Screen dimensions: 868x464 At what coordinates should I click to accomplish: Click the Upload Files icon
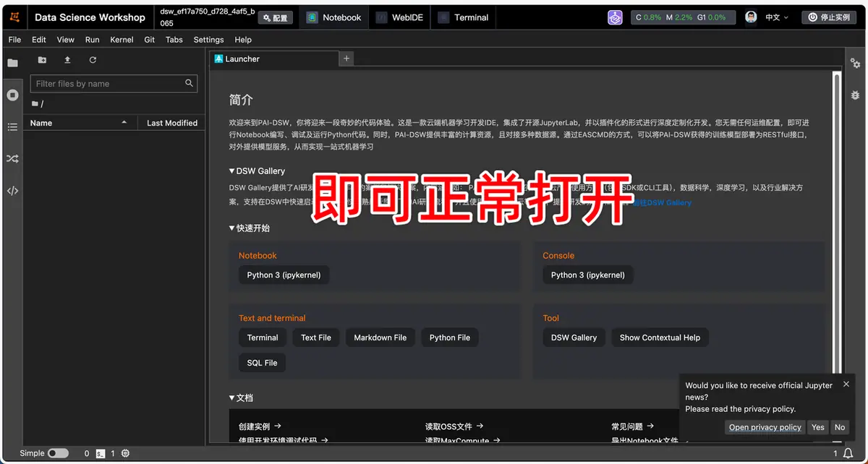click(x=67, y=60)
